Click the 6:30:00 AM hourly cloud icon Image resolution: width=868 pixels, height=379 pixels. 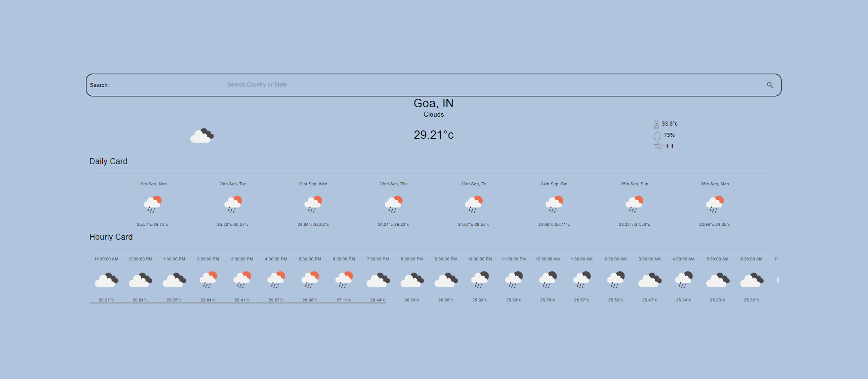pyautogui.click(x=751, y=280)
